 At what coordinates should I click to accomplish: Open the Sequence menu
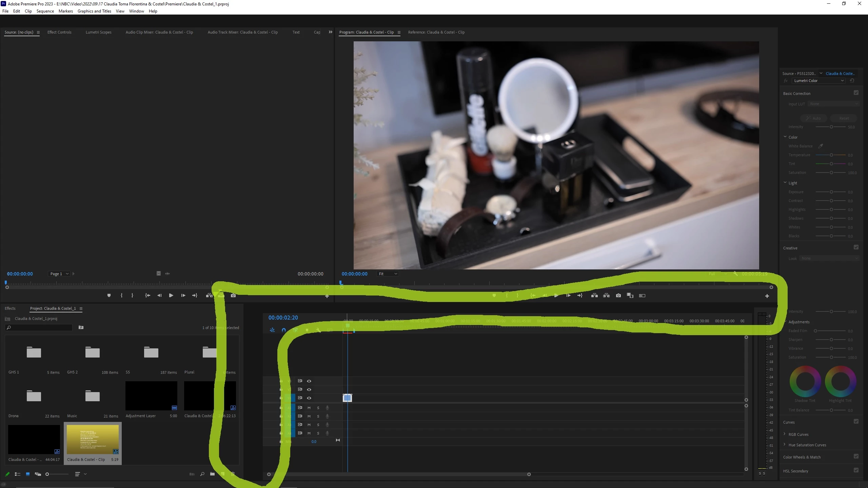pyautogui.click(x=45, y=11)
